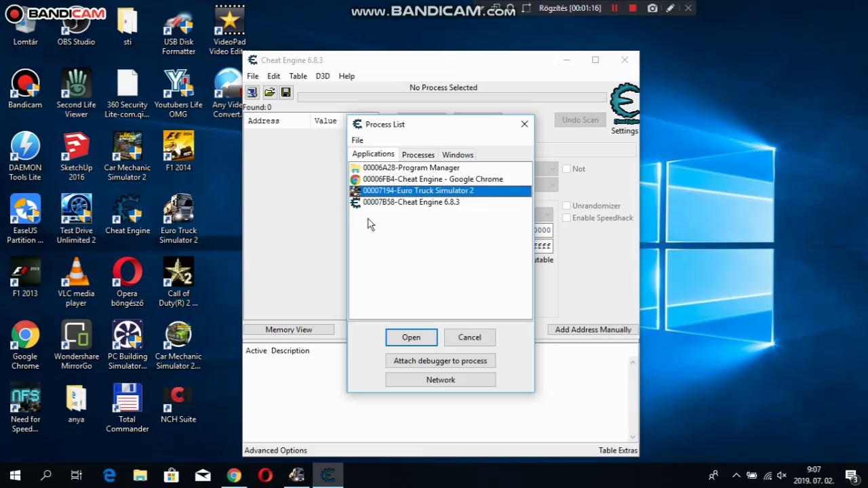Open Euro Truck Simulator 2 desktop icon
Image resolution: width=868 pixels, height=488 pixels.
pos(178,220)
